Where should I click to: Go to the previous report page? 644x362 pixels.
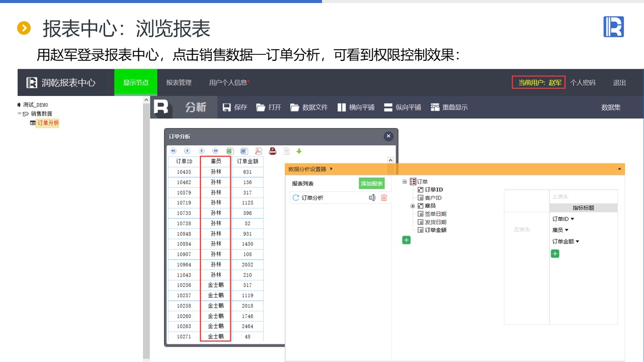187,151
